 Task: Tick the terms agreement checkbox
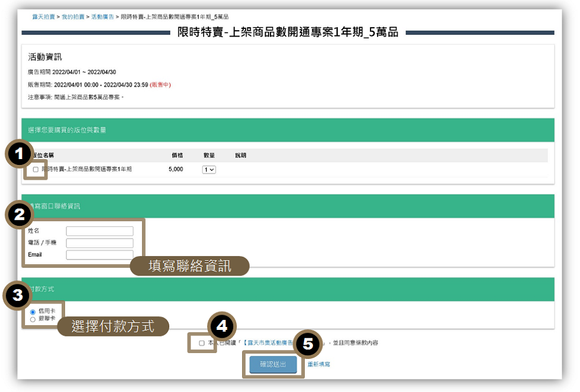click(202, 343)
